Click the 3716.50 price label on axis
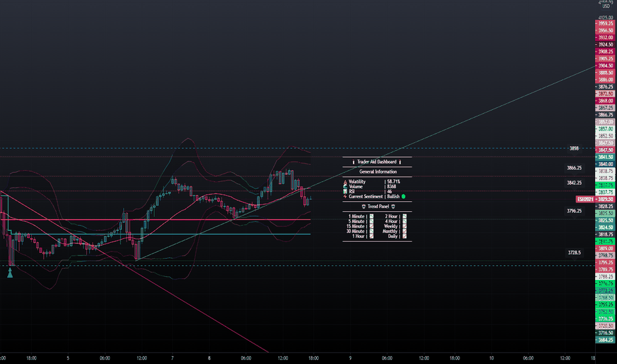 pyautogui.click(x=605, y=333)
